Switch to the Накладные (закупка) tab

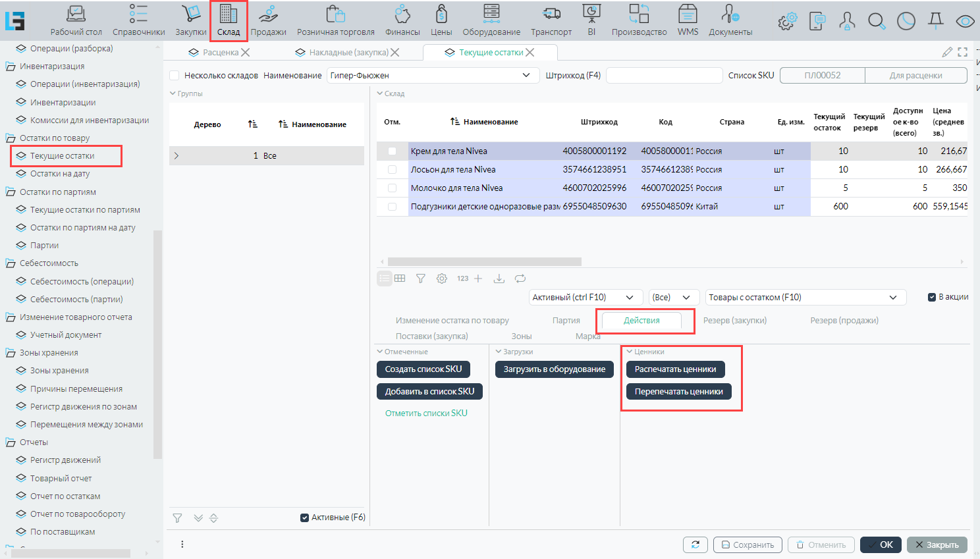click(348, 53)
